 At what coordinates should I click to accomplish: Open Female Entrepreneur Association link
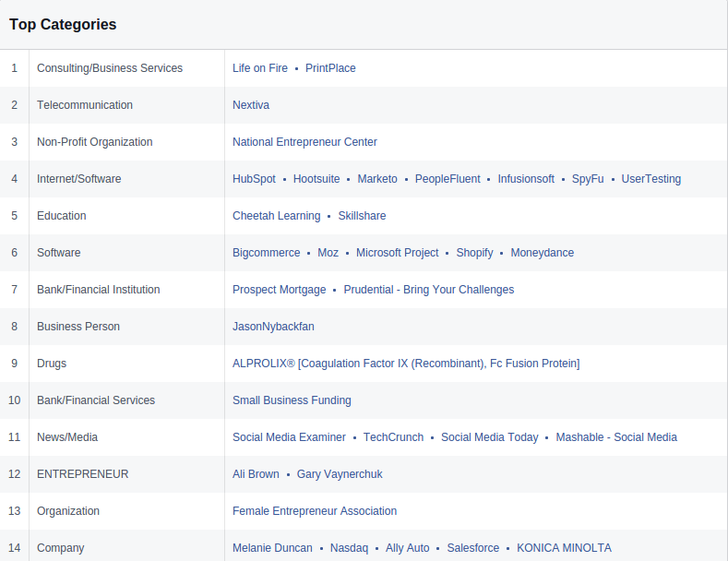click(315, 511)
